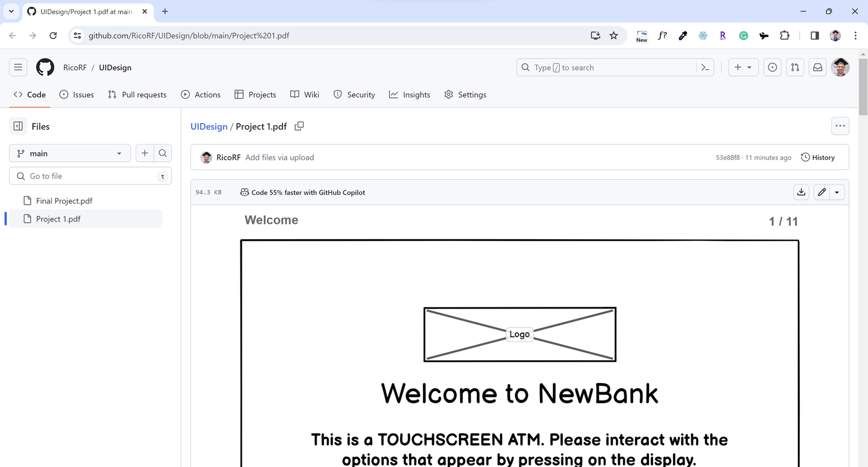Switch to the Pull requests tab
Viewport: 868px width, 467px height.
coord(137,94)
